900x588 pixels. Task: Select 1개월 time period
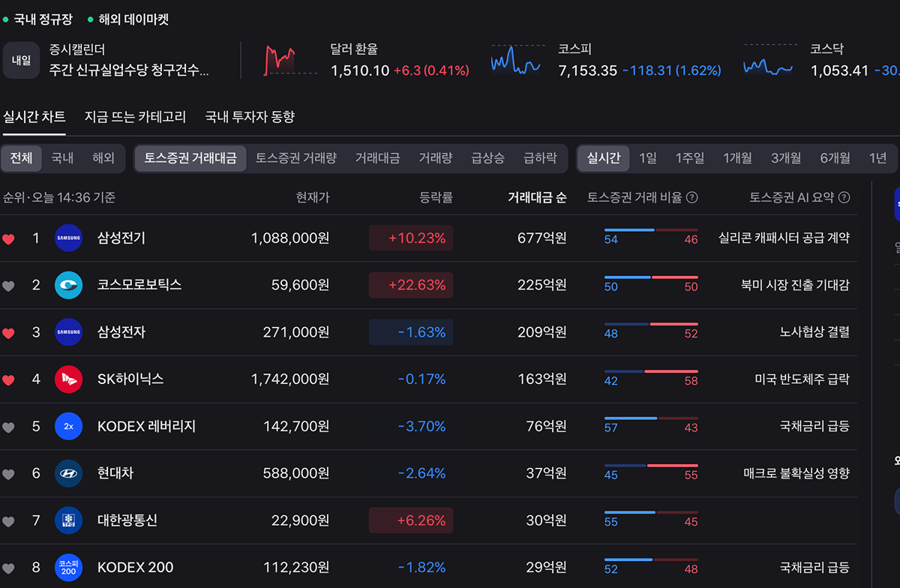pyautogui.click(x=737, y=158)
